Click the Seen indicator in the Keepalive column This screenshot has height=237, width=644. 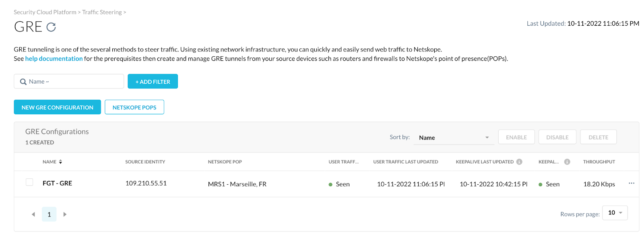[x=540, y=184]
